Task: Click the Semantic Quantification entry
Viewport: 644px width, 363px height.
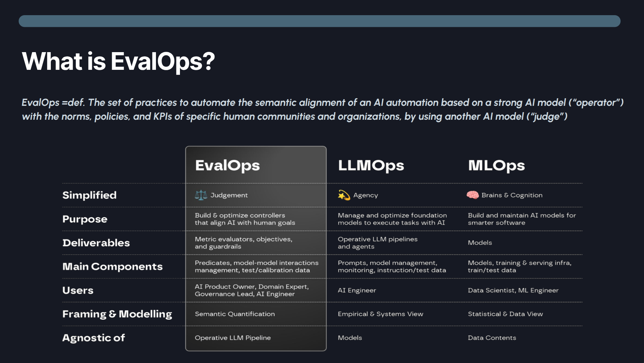Action: tap(235, 314)
